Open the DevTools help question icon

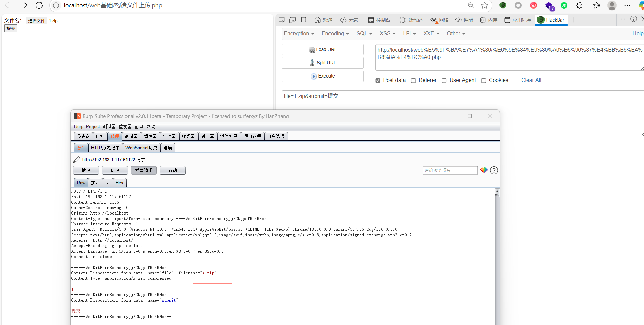633,19
